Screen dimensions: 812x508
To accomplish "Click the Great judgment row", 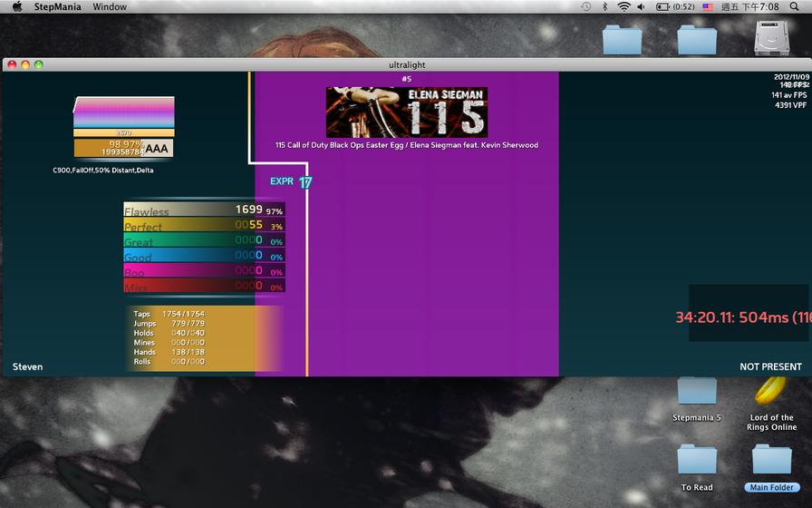I will tap(204, 240).
